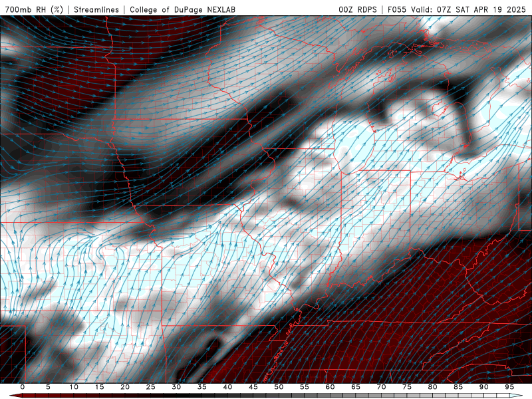Click the '80' humidity scale label

point(433,387)
